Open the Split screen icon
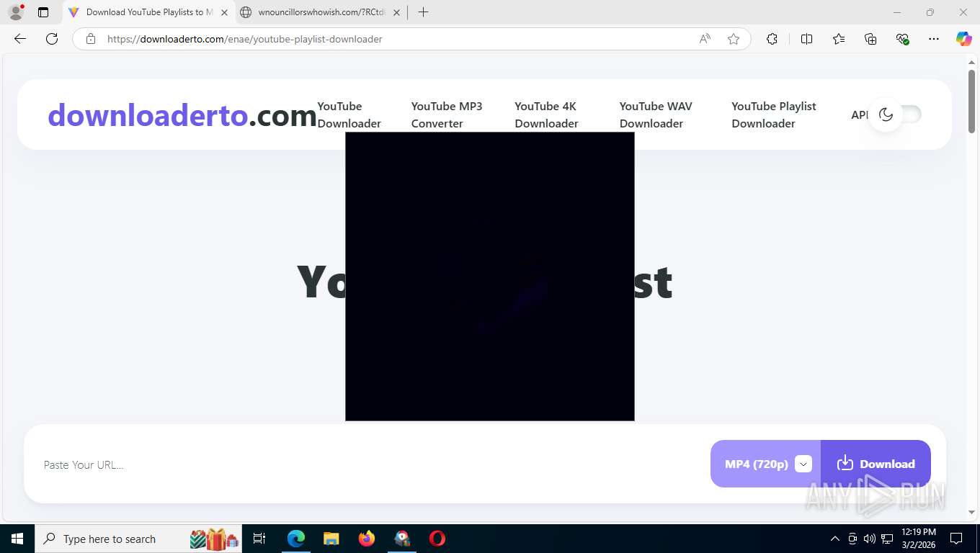The height and width of the screenshot is (553, 980). pyautogui.click(x=806, y=39)
